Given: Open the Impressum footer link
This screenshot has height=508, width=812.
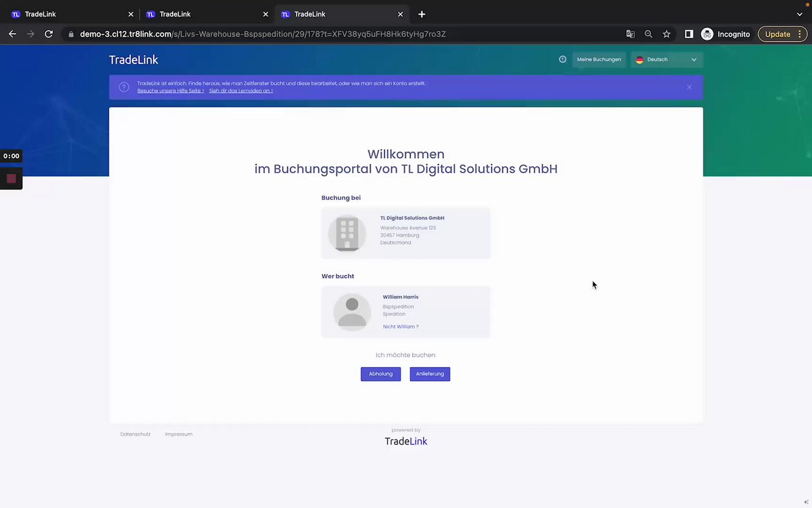Looking at the screenshot, I should (178, 434).
